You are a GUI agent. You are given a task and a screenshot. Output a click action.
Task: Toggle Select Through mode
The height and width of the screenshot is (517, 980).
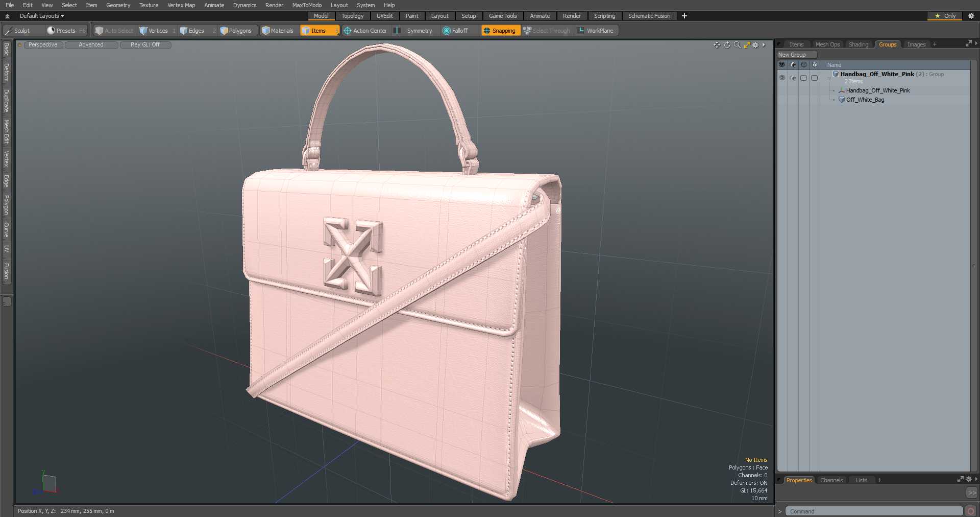tap(548, 31)
